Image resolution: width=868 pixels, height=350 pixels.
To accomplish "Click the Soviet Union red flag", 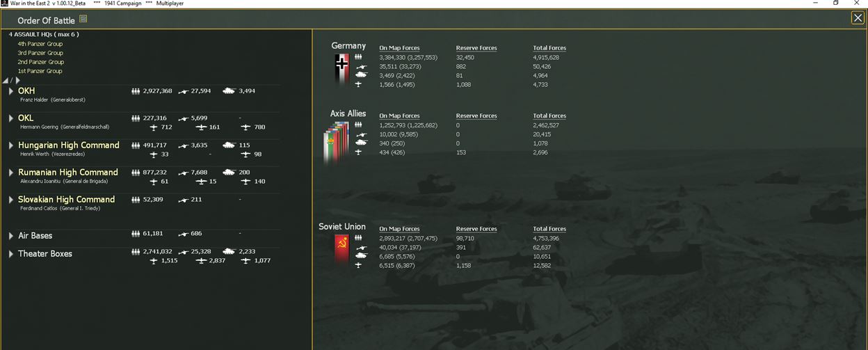I will [x=341, y=250].
